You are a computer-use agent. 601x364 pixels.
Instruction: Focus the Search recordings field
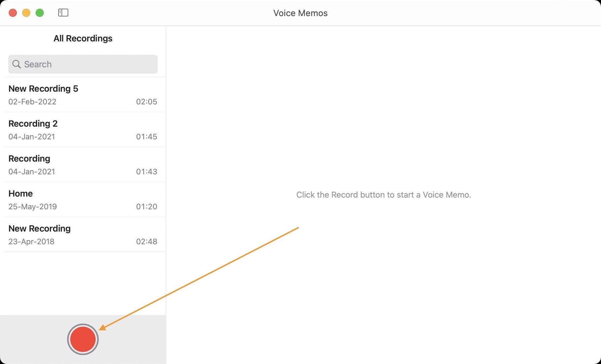87,64
